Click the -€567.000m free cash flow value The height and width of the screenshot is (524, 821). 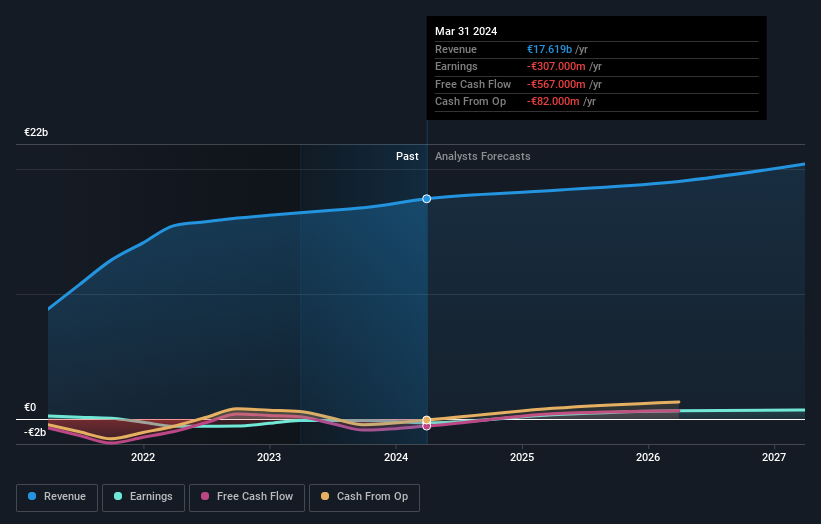pyautogui.click(x=556, y=84)
